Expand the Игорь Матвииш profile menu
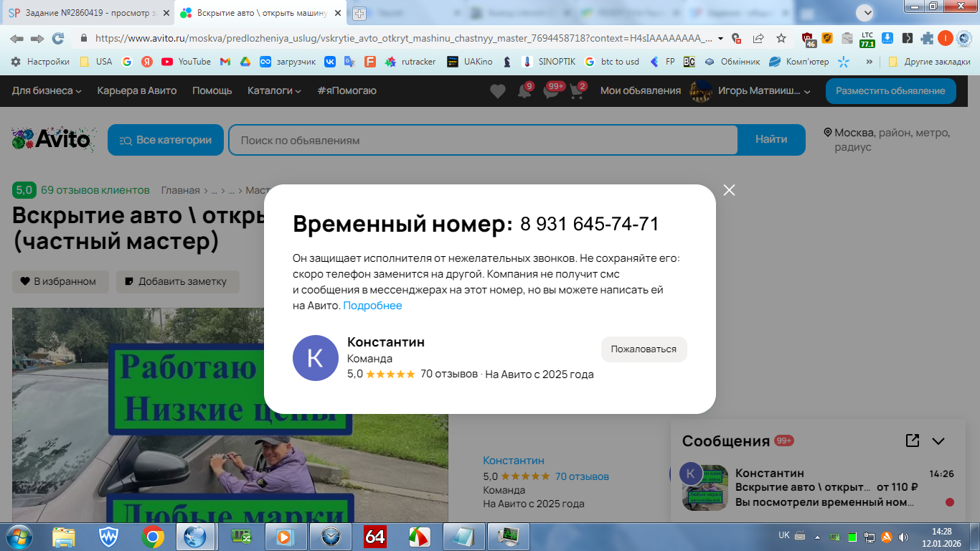Viewport: 980px width, 551px height. click(750, 91)
